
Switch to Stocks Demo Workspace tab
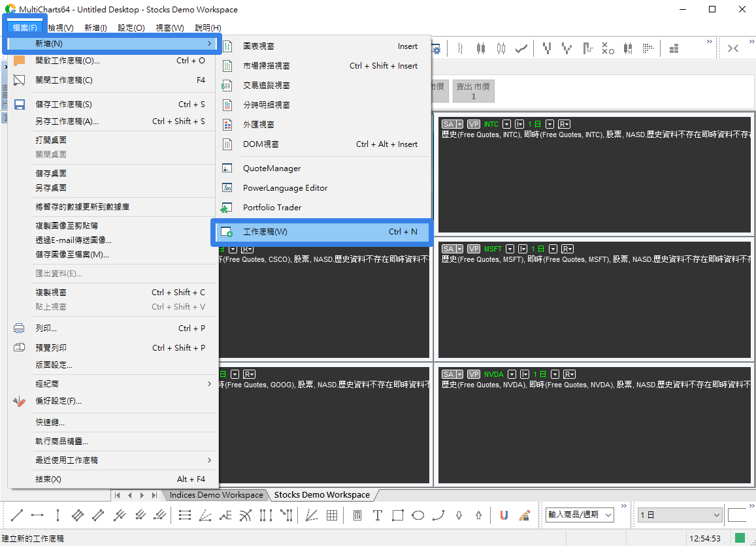pyautogui.click(x=322, y=495)
